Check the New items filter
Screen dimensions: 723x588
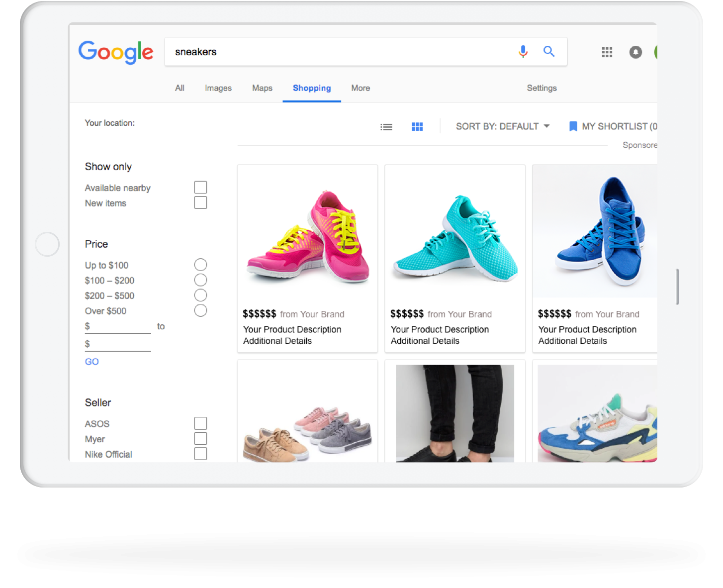coord(200,203)
